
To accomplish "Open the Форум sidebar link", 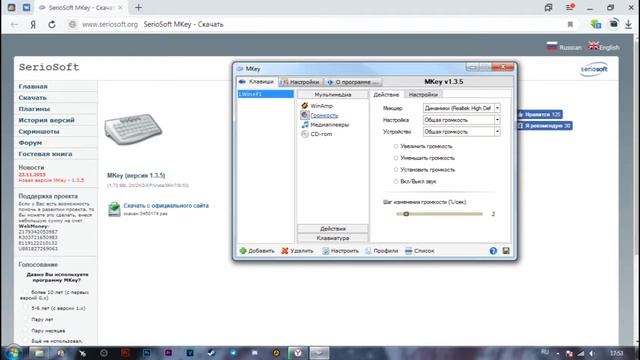I will click(x=30, y=143).
